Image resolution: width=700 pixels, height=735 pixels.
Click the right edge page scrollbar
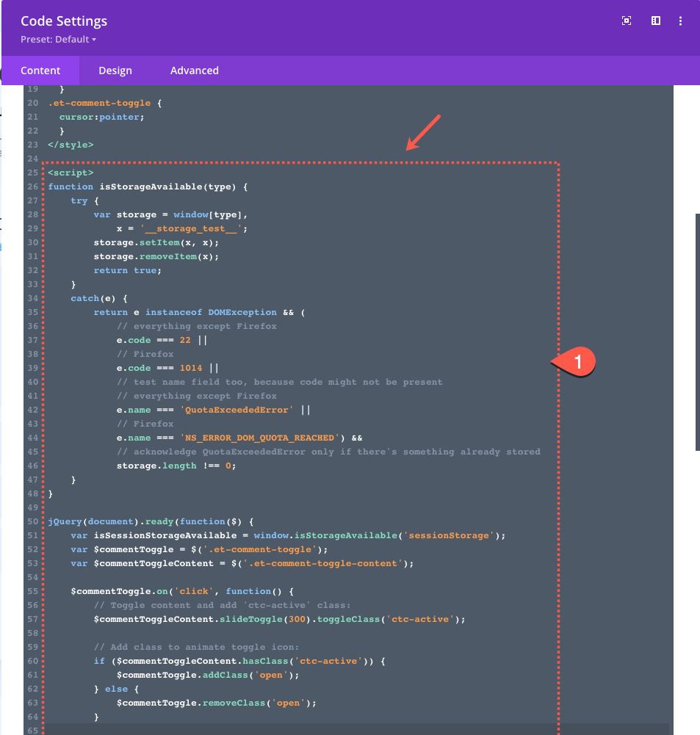coord(697,330)
